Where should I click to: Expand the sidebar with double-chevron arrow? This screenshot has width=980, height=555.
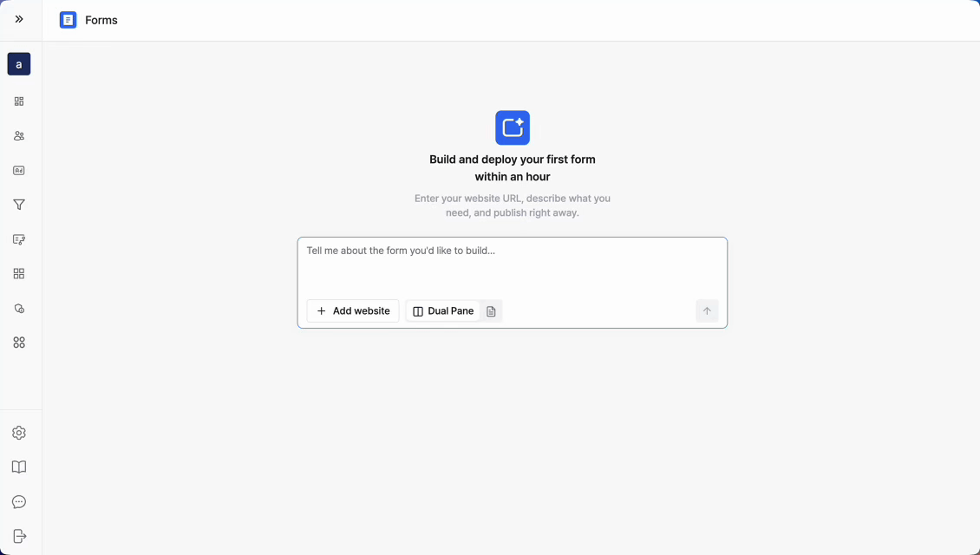[x=19, y=19]
